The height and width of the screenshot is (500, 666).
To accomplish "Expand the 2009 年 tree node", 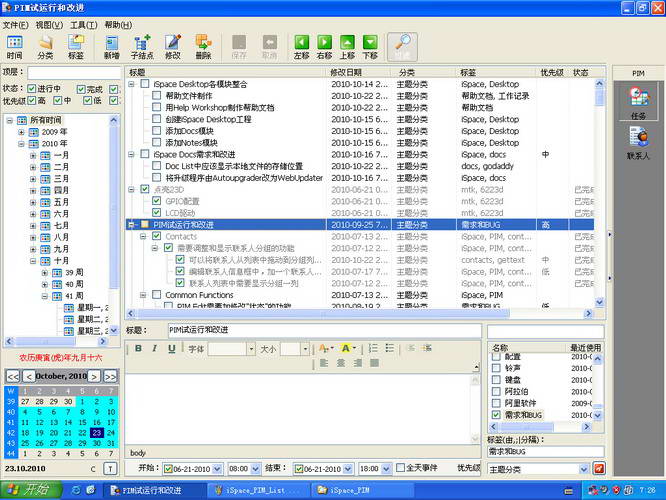I will point(21,132).
